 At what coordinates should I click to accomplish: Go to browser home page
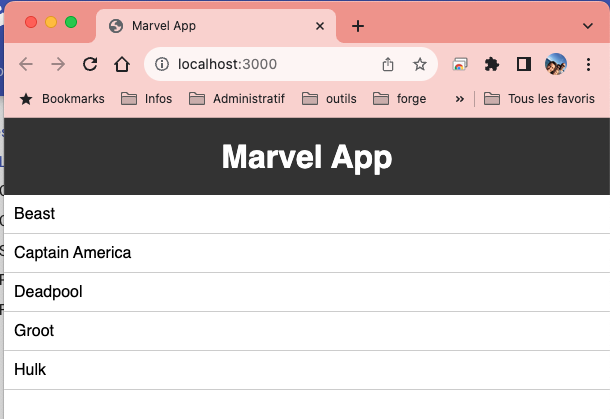122,64
